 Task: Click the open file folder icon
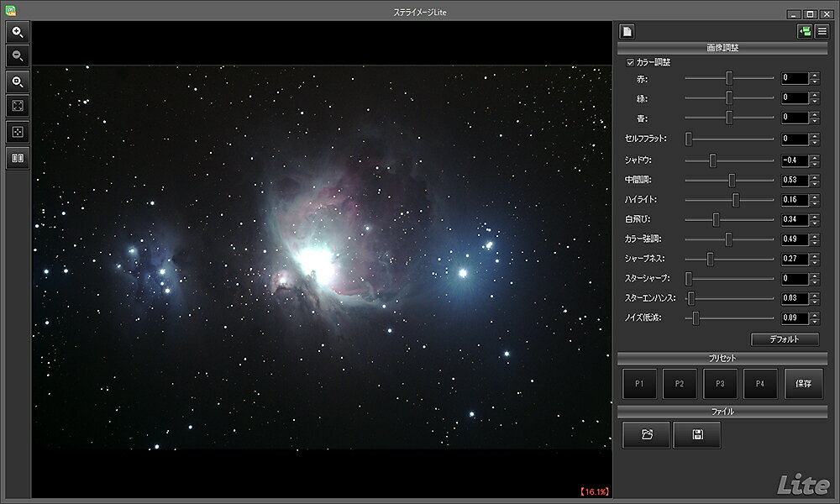tap(646, 434)
